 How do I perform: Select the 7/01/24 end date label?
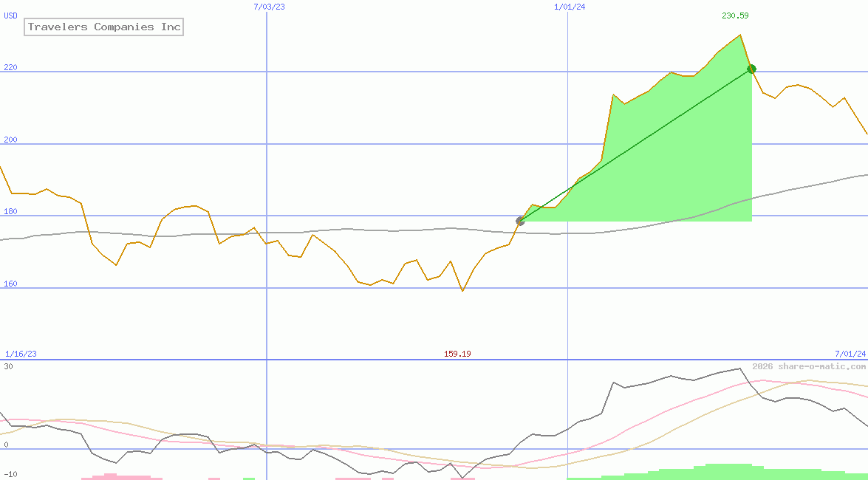pos(850,354)
